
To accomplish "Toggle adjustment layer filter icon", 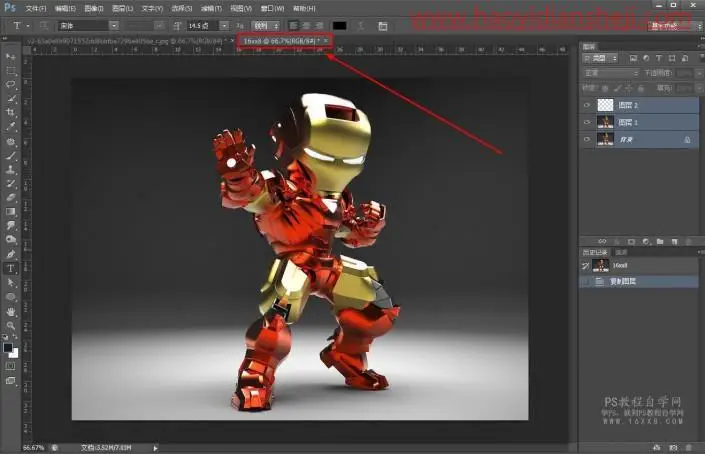I will pyautogui.click(x=646, y=58).
